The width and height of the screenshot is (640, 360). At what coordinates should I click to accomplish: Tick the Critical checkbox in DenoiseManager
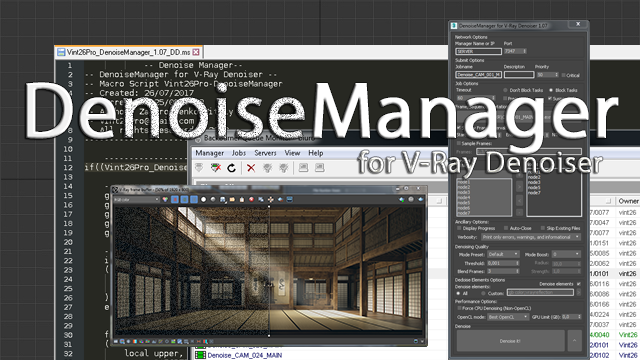click(x=563, y=75)
